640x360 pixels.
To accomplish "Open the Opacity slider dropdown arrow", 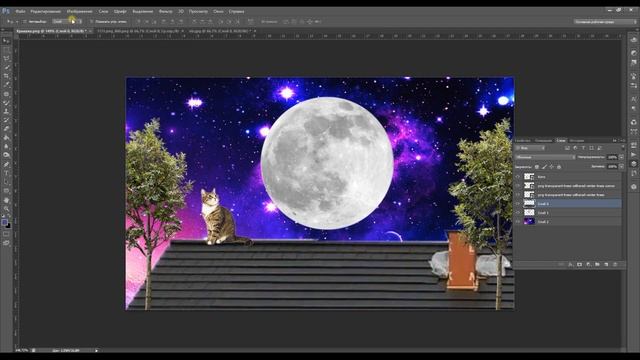I will coord(621,157).
